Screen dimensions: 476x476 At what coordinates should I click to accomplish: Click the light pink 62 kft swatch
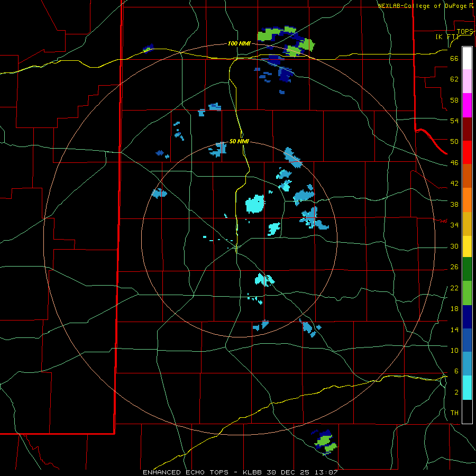coord(467,81)
